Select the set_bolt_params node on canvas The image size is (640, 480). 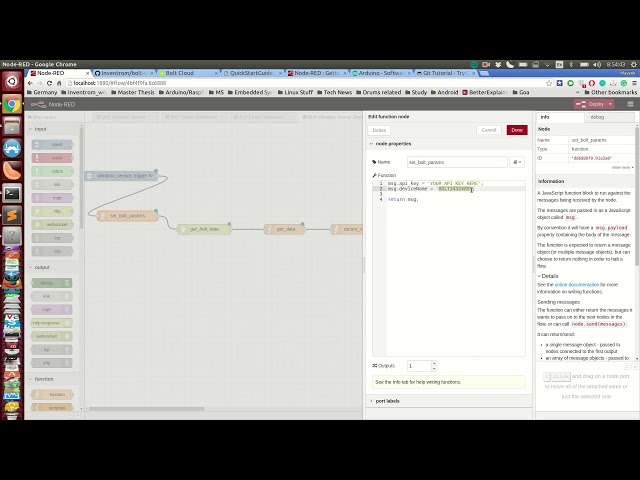pos(127,216)
